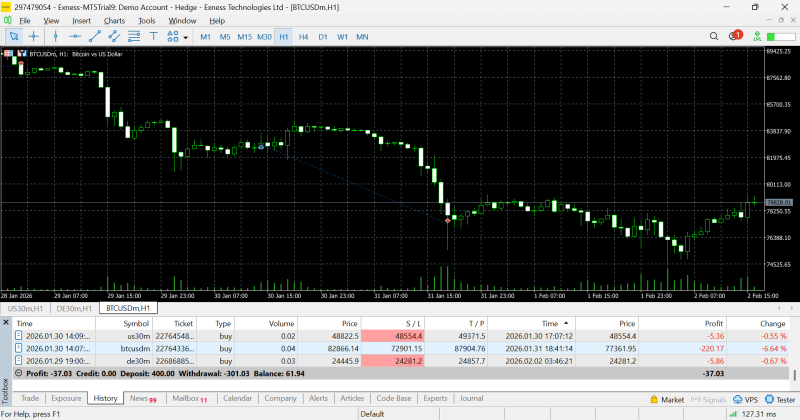Select the -220.17 profit cell

pyautogui.click(x=683, y=348)
